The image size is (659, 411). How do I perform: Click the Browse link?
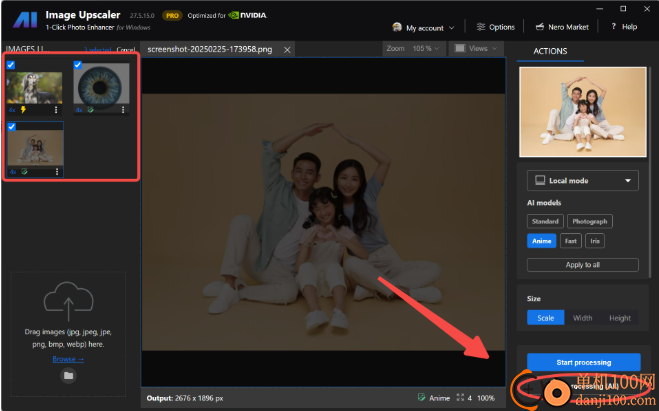click(x=68, y=359)
